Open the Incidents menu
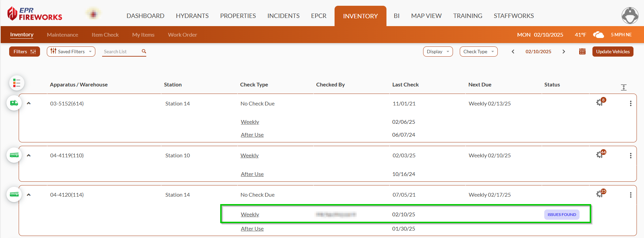This screenshot has width=644, height=238. tap(283, 16)
